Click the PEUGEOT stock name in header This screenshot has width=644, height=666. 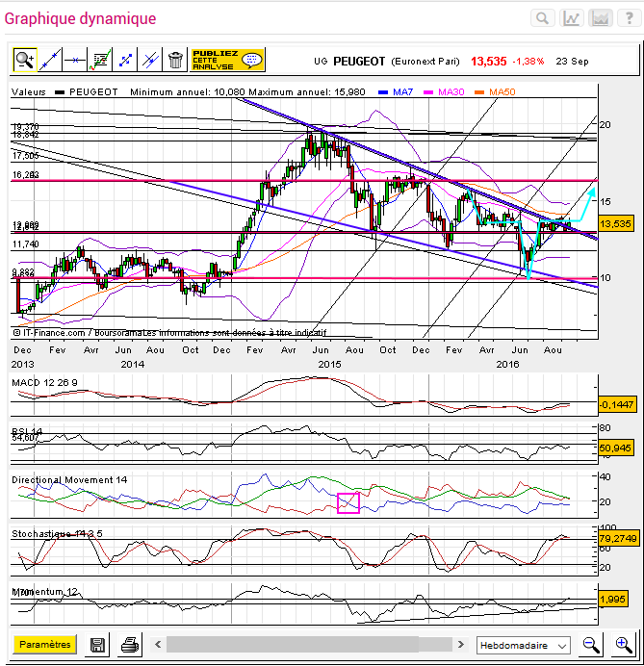359,62
